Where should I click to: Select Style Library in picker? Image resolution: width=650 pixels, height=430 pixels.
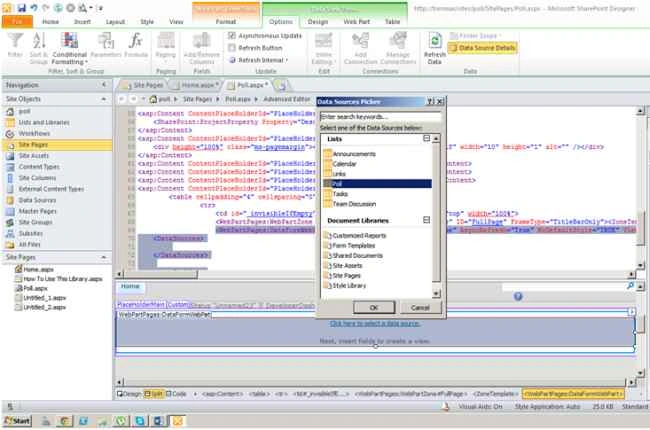[x=349, y=286]
